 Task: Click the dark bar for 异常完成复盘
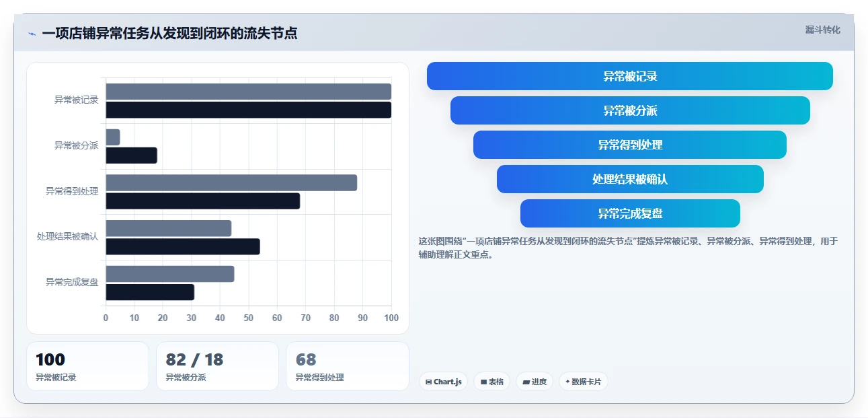pos(150,292)
